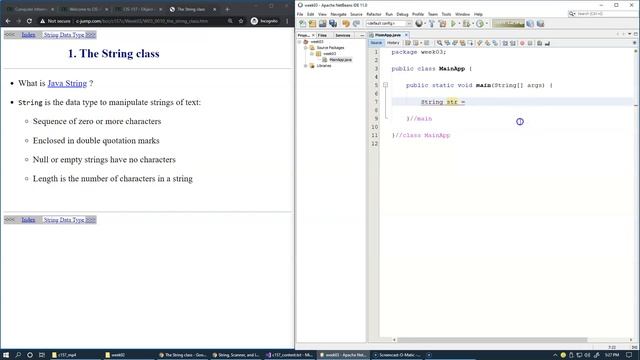Open the Configuration dropdown showing default config
Viewport: 640px width, 360px height.
click(x=389, y=24)
